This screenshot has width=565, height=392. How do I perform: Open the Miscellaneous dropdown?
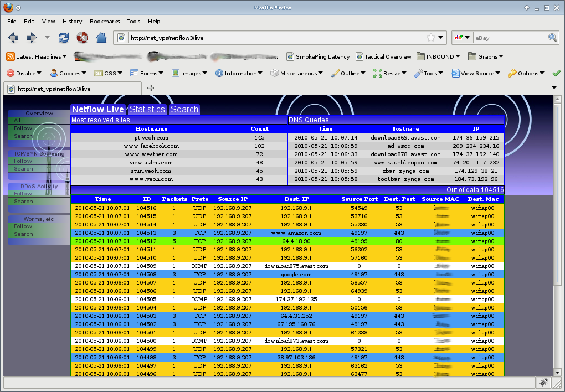point(296,73)
